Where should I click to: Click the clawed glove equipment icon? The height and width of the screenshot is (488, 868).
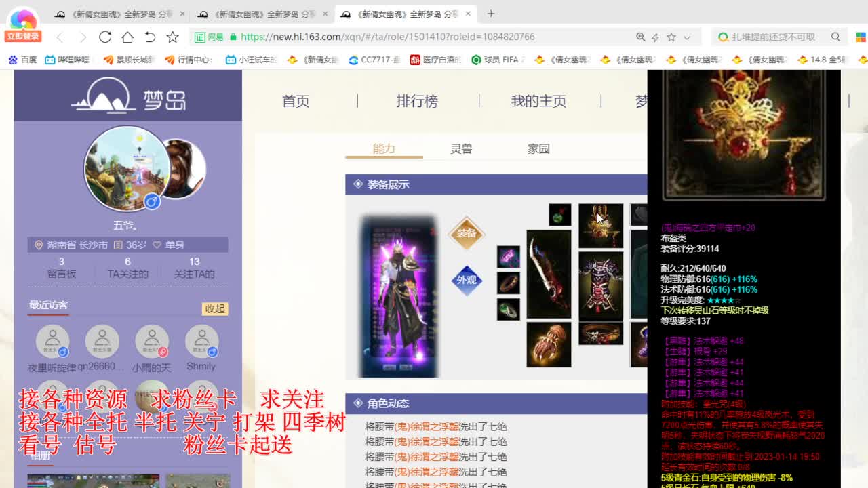click(549, 344)
